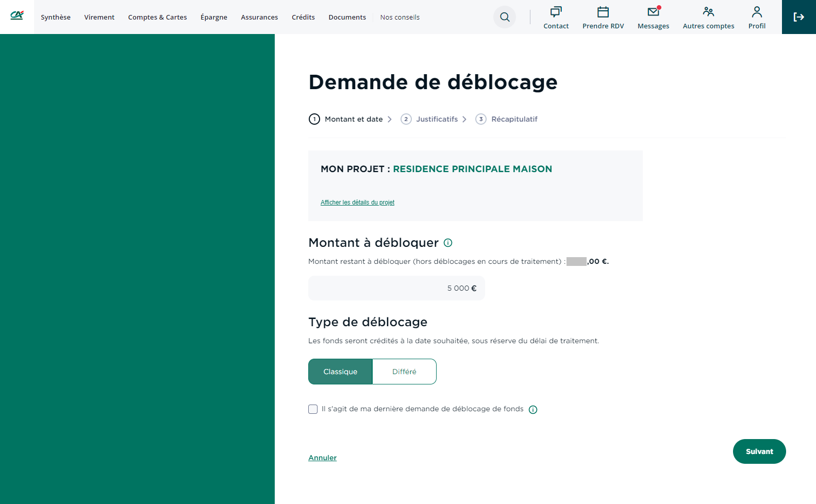
Task: Open the Crédits menu item
Action: [x=303, y=17]
